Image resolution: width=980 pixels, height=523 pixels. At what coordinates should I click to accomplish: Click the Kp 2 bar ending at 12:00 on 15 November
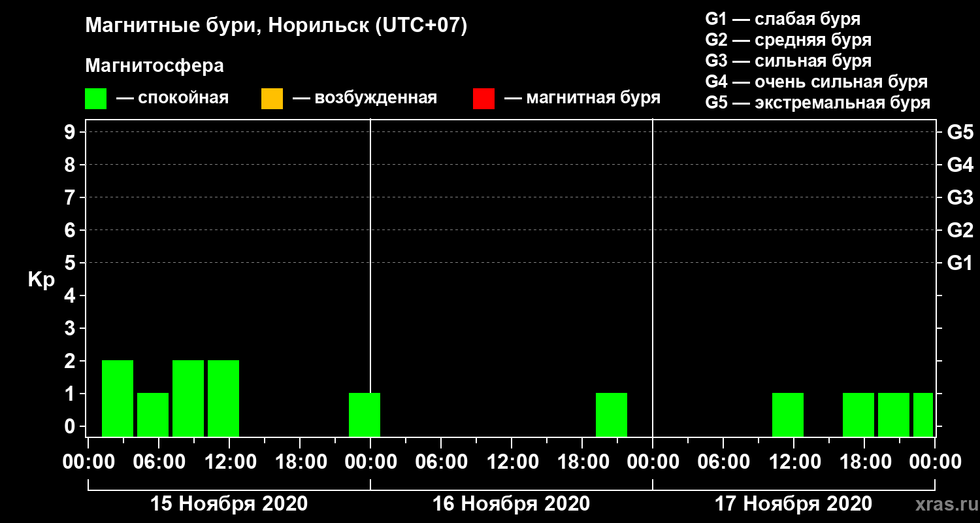[x=223, y=398]
